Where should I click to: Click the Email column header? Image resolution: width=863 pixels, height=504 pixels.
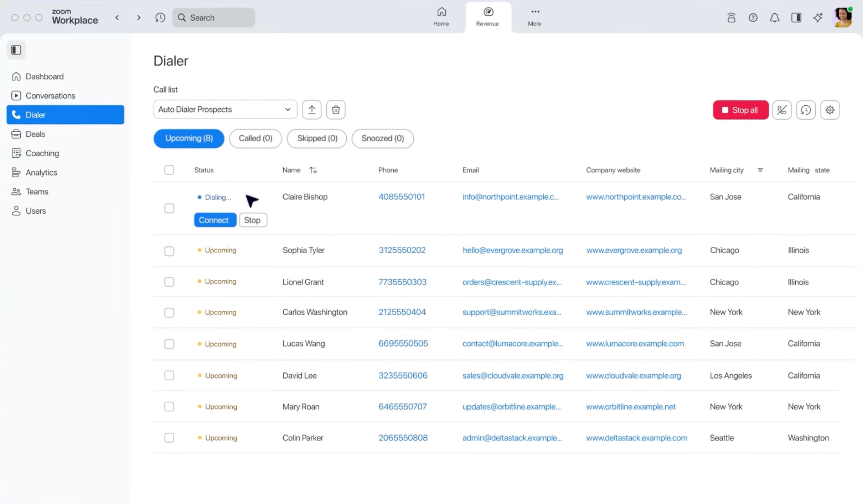tap(470, 170)
